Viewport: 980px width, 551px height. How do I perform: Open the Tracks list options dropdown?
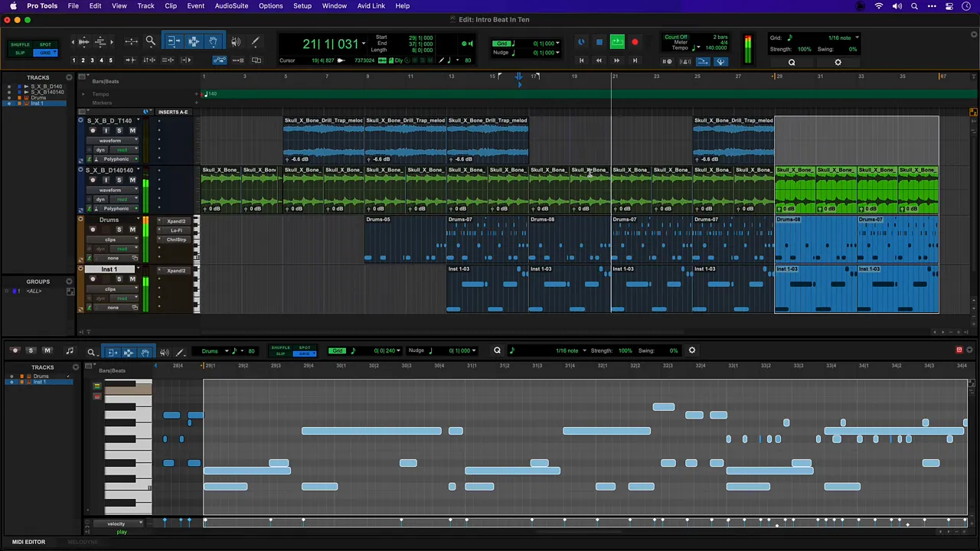(x=69, y=77)
